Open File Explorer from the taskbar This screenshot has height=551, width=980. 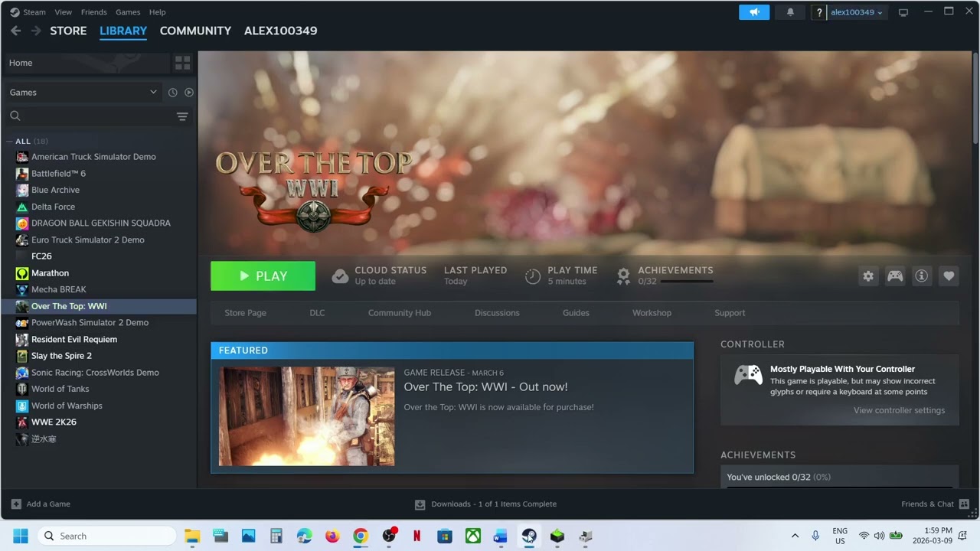click(x=192, y=536)
